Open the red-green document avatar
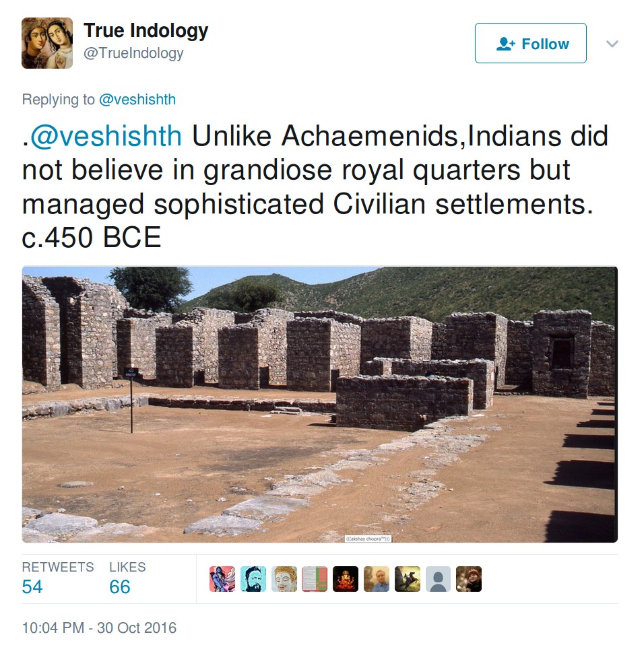This screenshot has width=644, height=647. pos(315,579)
